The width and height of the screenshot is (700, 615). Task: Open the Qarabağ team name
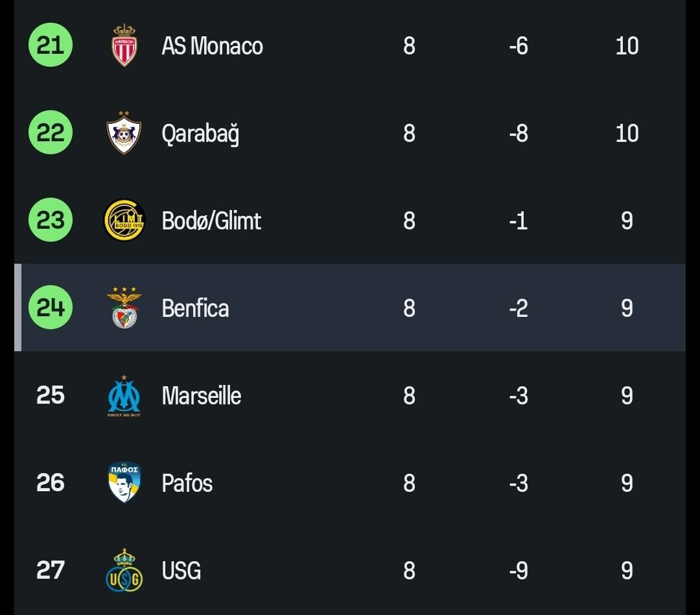pos(200,133)
